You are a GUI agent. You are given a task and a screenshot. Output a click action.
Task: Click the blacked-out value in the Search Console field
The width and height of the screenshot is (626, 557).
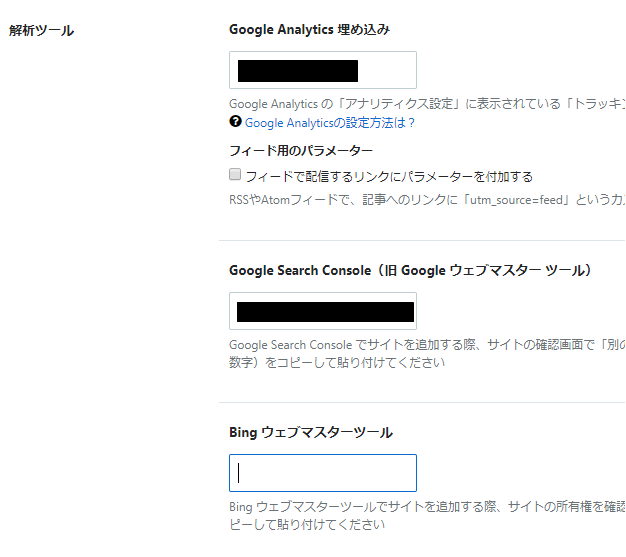point(325,312)
